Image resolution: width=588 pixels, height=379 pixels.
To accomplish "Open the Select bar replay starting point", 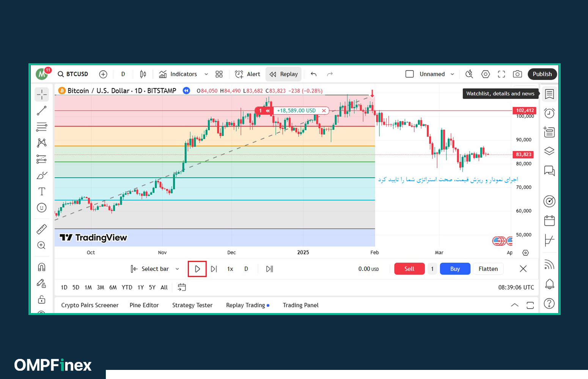I will coord(150,269).
